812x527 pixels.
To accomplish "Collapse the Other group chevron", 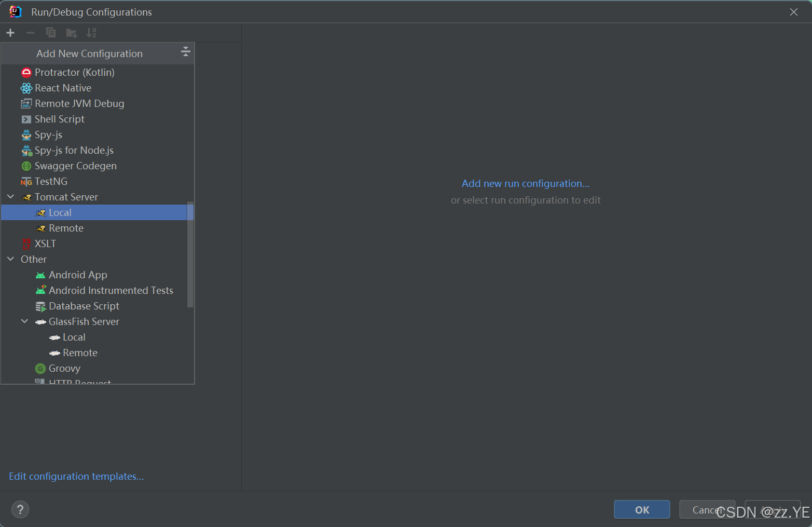I will (x=10, y=259).
